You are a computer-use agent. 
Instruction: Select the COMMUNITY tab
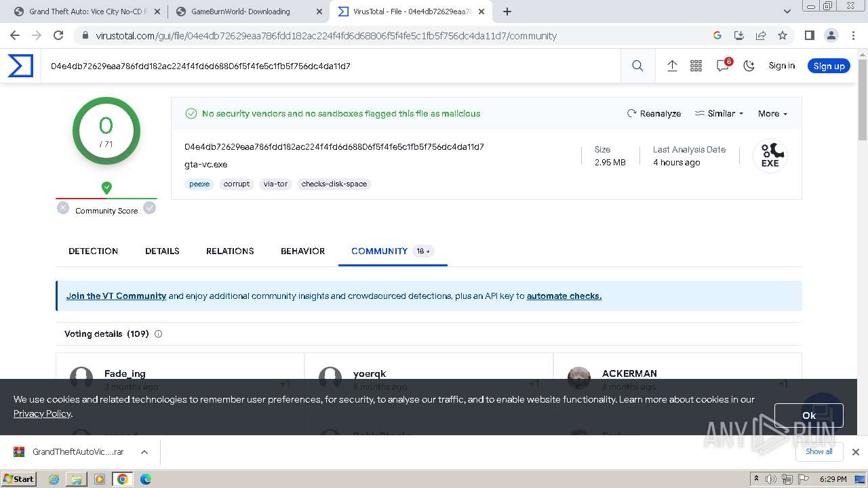click(392, 251)
